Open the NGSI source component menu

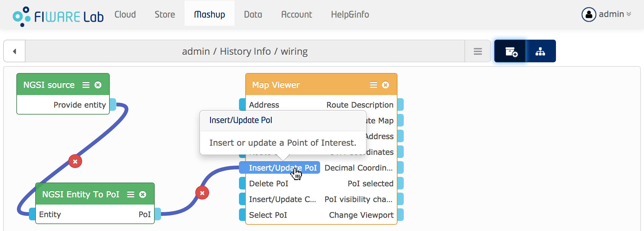click(86, 85)
